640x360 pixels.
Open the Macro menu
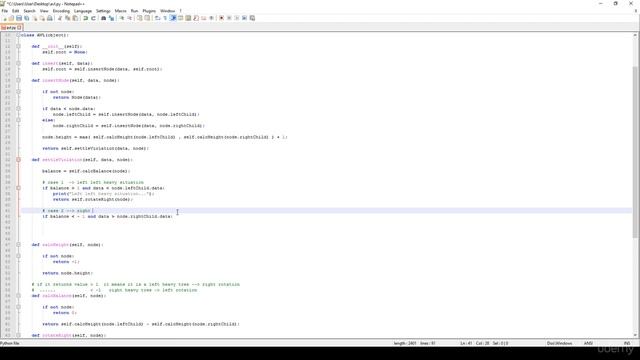[x=120, y=11]
